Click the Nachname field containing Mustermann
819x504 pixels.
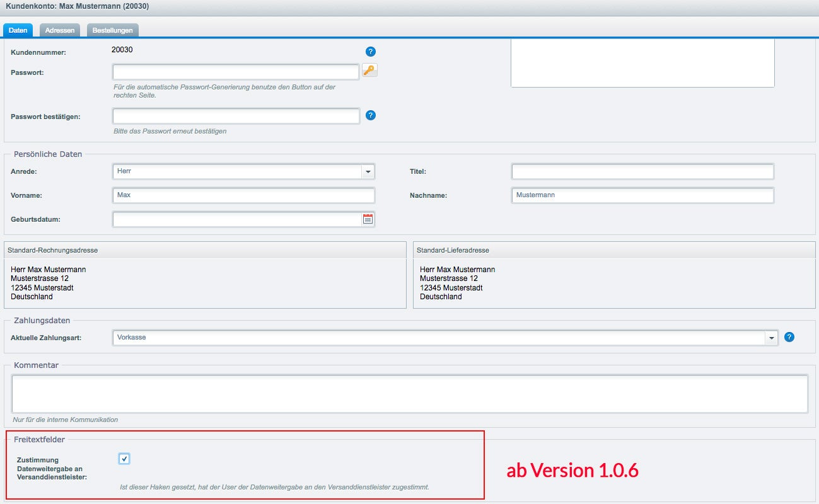642,195
